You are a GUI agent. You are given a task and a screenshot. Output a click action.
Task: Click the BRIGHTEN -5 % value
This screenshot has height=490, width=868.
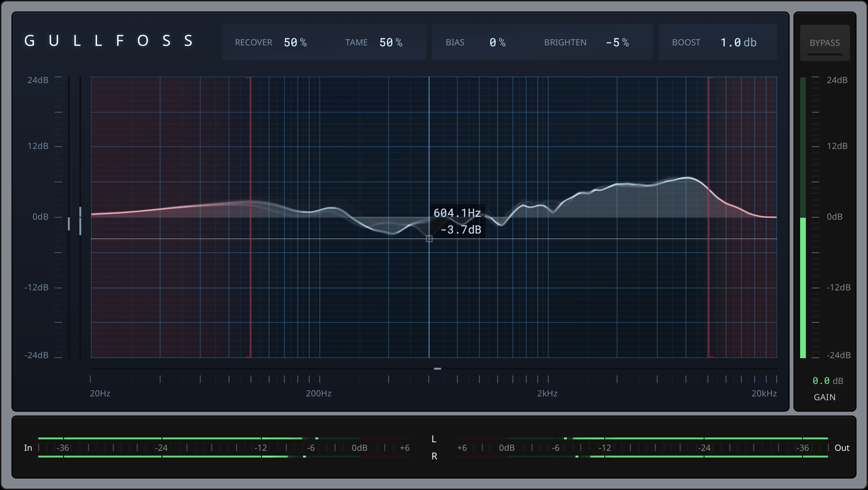[x=617, y=43]
